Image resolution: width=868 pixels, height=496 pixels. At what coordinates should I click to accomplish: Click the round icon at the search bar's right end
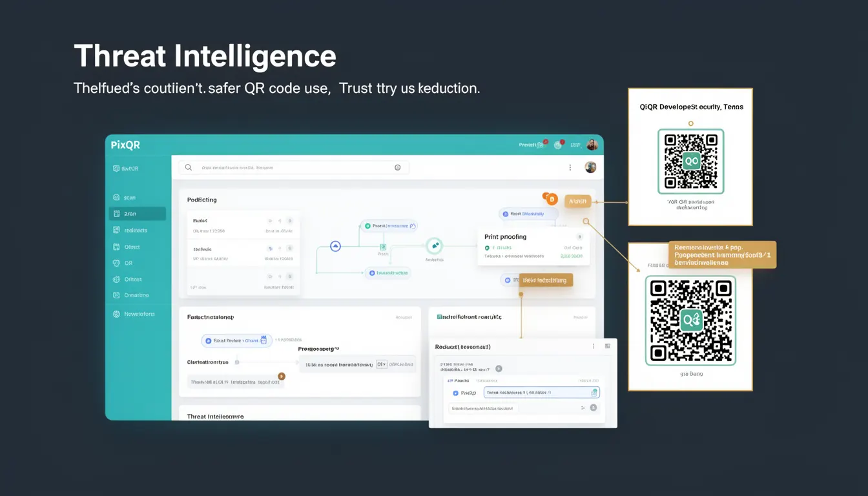pyautogui.click(x=398, y=167)
